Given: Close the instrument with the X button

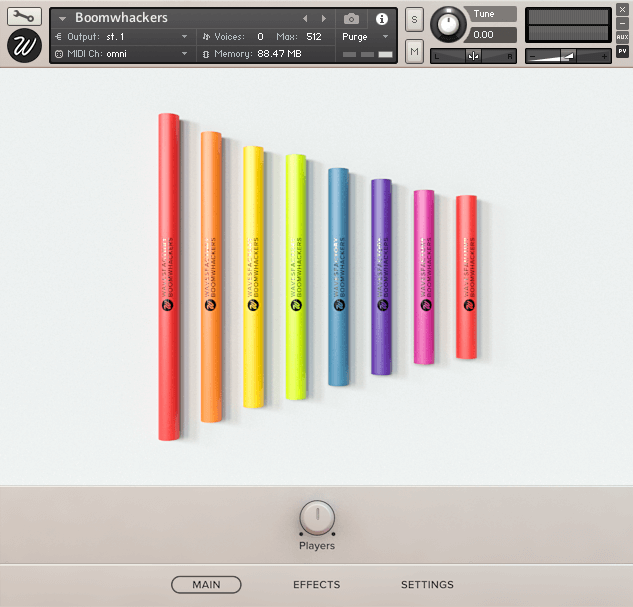Looking at the screenshot, I should pos(622,9).
